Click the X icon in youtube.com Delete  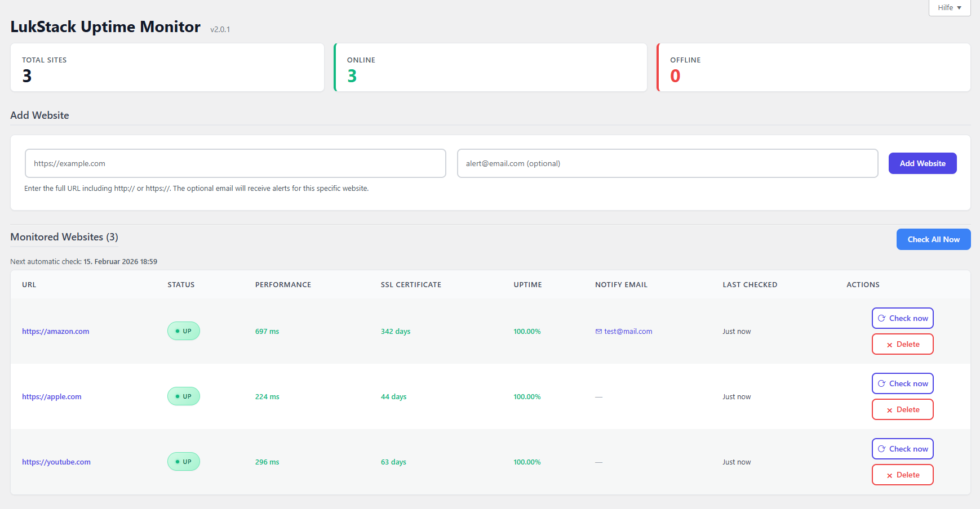click(x=889, y=475)
